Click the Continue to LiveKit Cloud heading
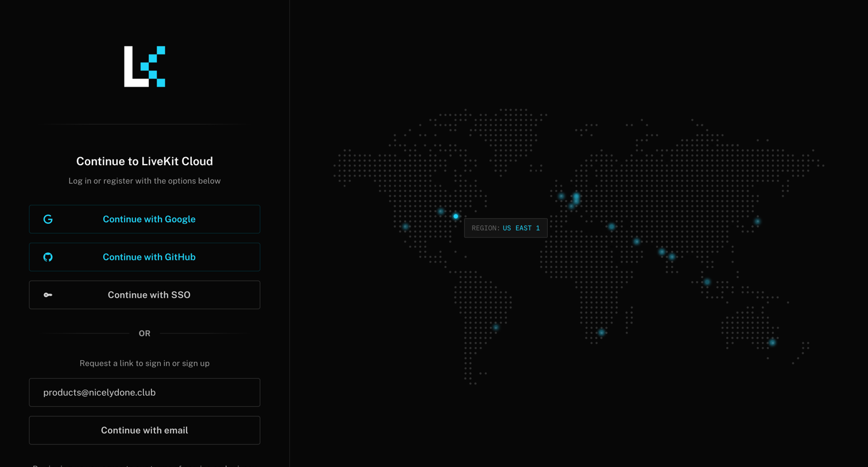Image resolution: width=868 pixels, height=467 pixels. point(145,161)
